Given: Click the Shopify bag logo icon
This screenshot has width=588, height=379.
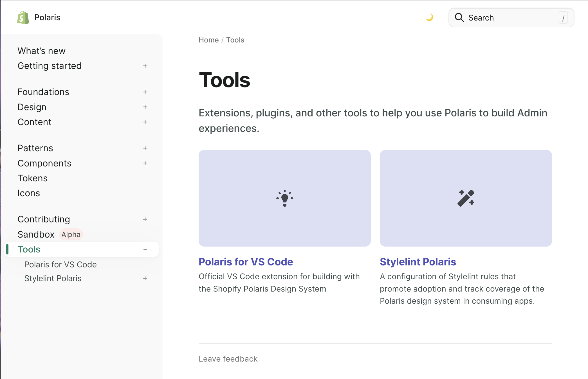Looking at the screenshot, I should click(23, 17).
